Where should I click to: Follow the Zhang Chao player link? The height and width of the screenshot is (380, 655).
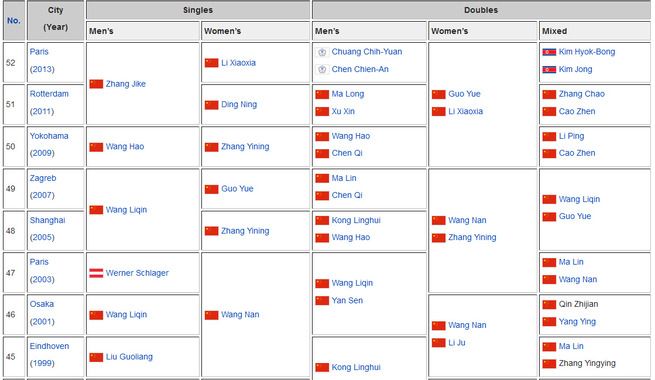[582, 94]
